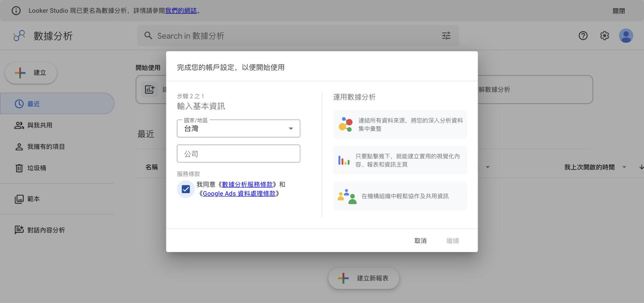
Task: Open the help question mark icon
Action: point(583,36)
